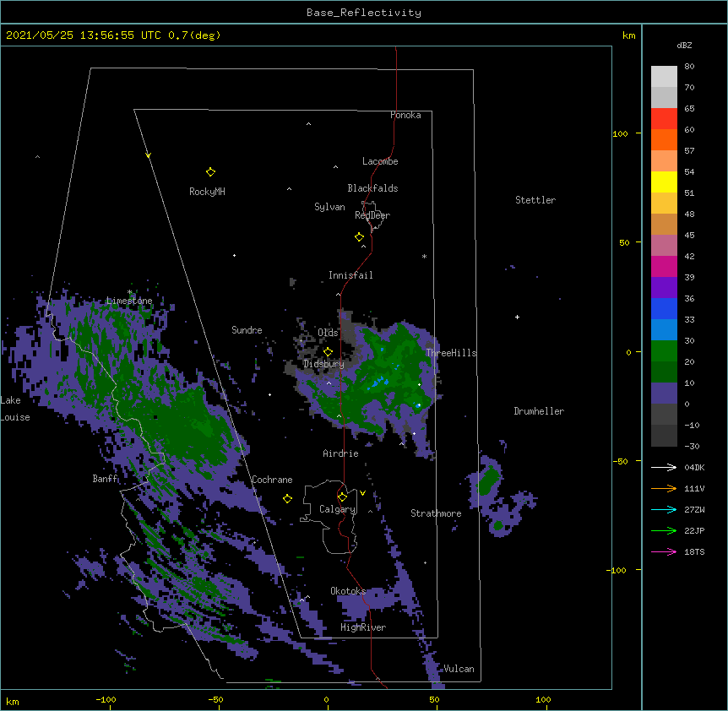Click the ThreeHills label
The height and width of the screenshot is (711, 728).
[451, 353]
